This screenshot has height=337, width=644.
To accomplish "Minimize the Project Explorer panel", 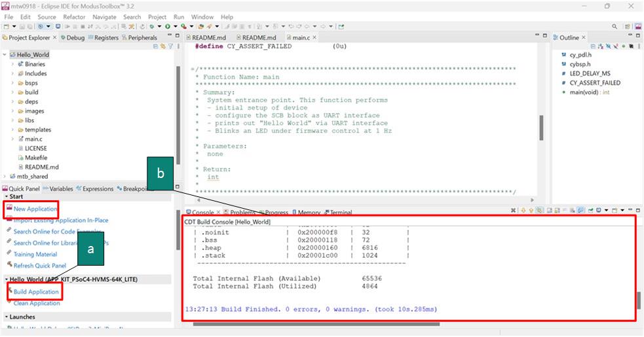I will [x=170, y=36].
